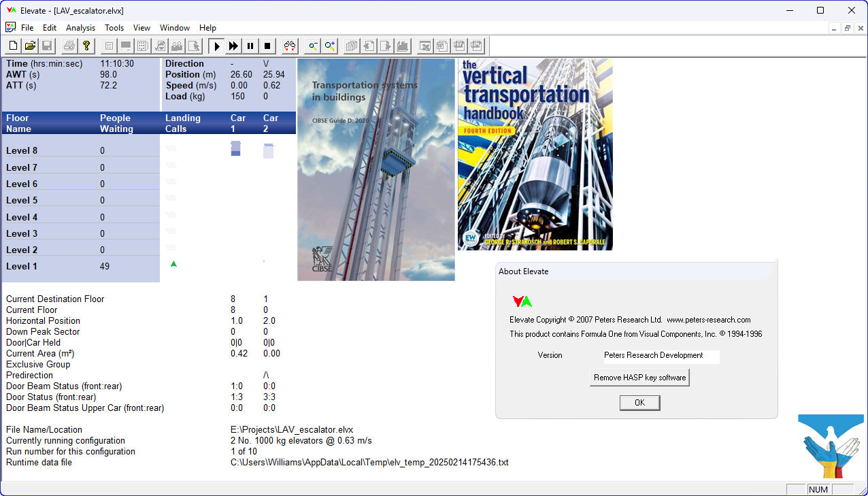
Task: Click the 'Door Status (front:rear)' label
Action: [51, 397]
